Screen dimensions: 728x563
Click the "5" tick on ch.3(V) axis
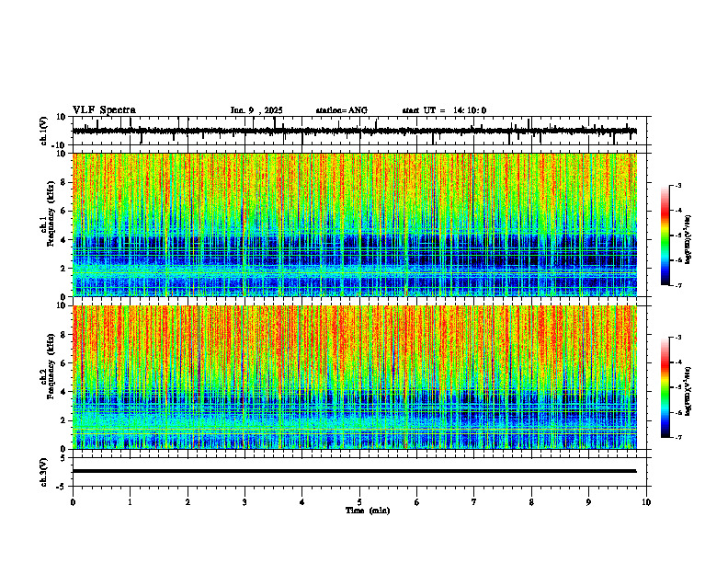tap(64, 457)
